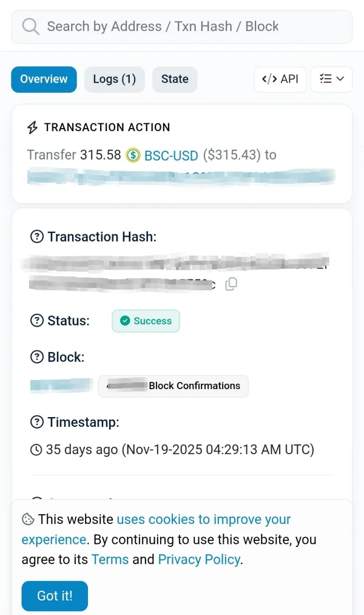The width and height of the screenshot is (364, 615).
Task: Click the BSC-USD token coin icon
Action: click(x=133, y=155)
